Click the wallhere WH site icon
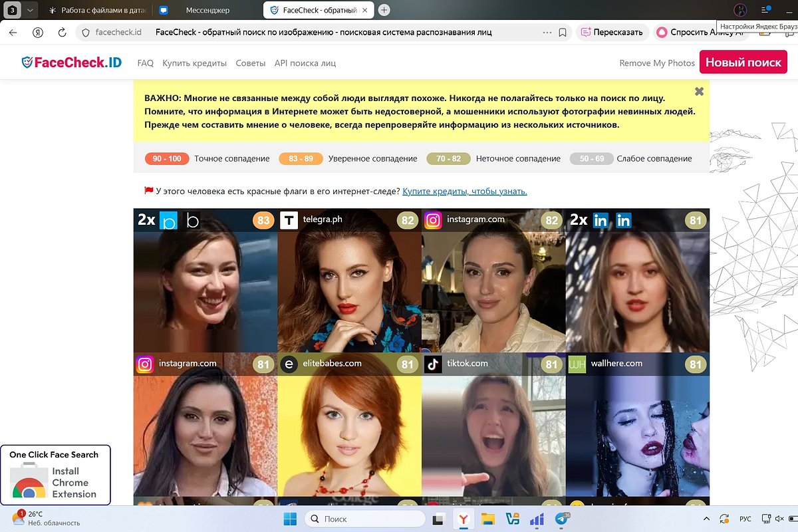This screenshot has width=798, height=532. (577, 364)
